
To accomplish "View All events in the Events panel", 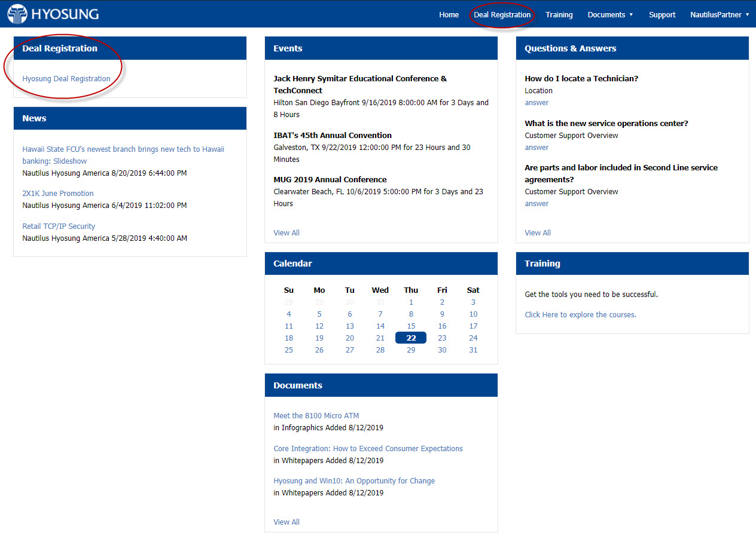I will [x=286, y=232].
